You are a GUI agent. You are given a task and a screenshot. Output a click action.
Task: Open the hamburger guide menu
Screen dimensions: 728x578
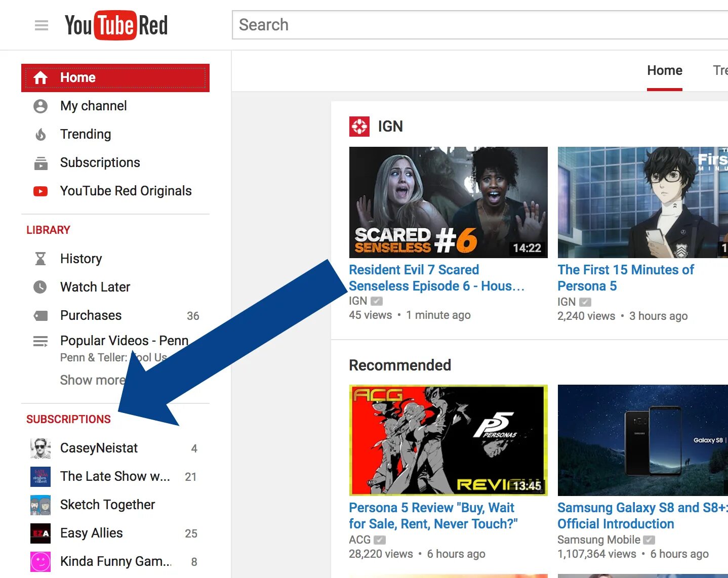(x=42, y=25)
